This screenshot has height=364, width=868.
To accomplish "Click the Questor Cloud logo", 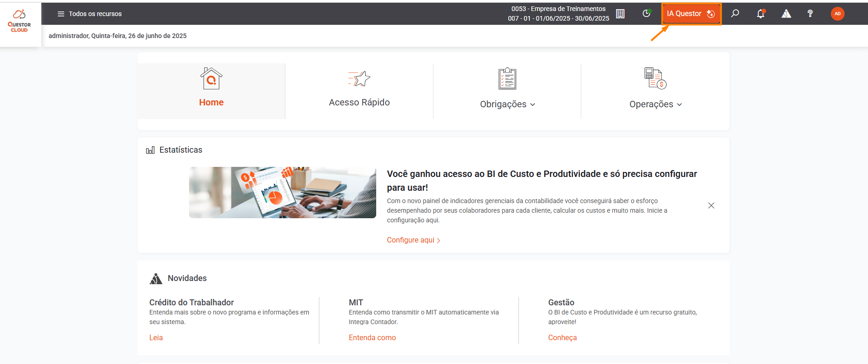I will [x=19, y=21].
